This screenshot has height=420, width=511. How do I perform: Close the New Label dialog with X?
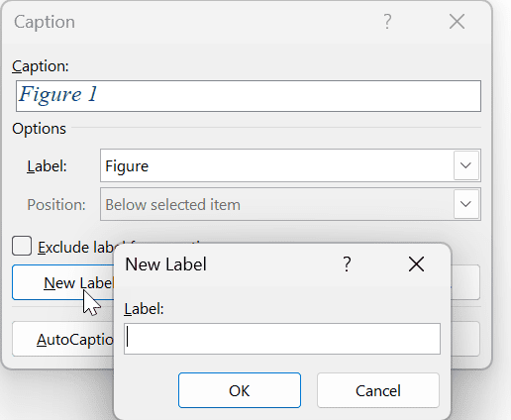[x=416, y=264]
